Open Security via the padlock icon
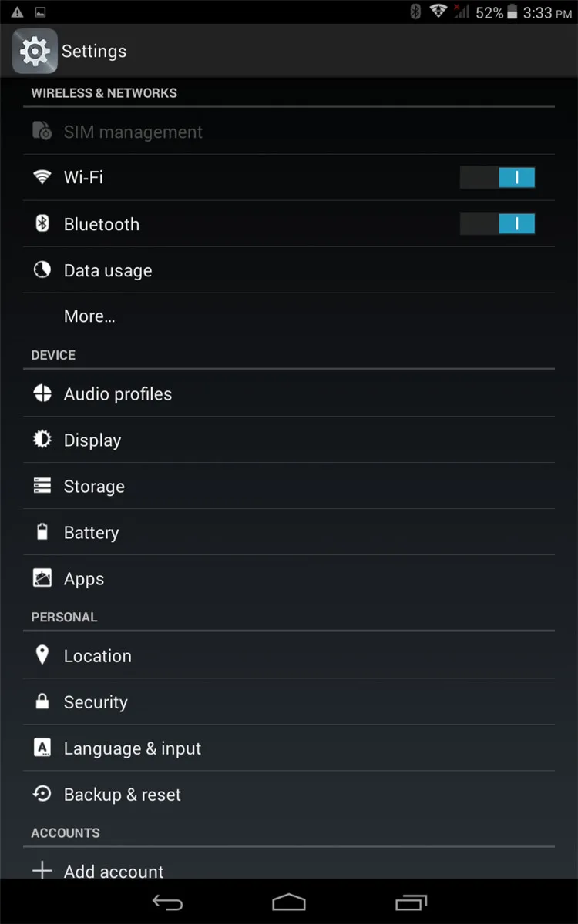The height and width of the screenshot is (924, 578). [x=42, y=701]
